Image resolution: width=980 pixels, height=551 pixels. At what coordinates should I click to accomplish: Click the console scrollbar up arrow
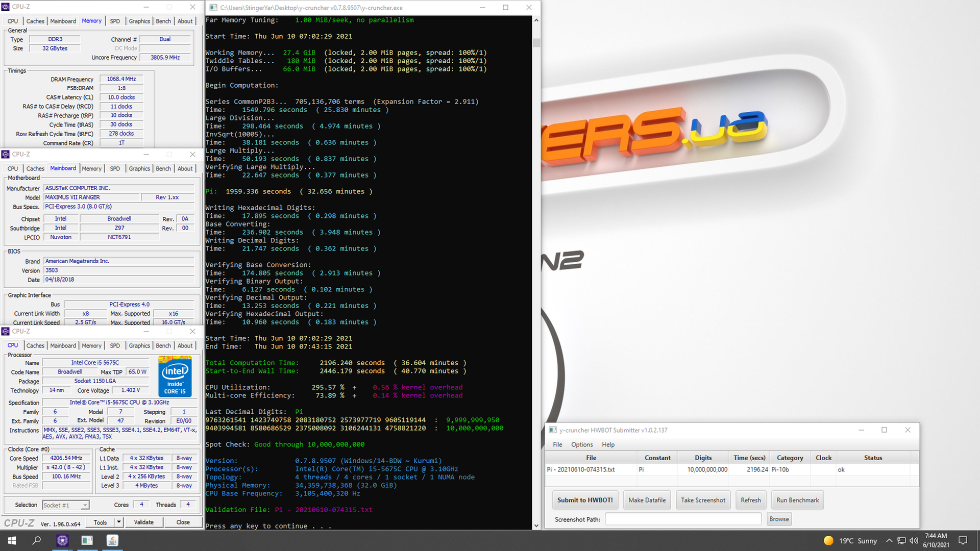[x=536, y=20]
